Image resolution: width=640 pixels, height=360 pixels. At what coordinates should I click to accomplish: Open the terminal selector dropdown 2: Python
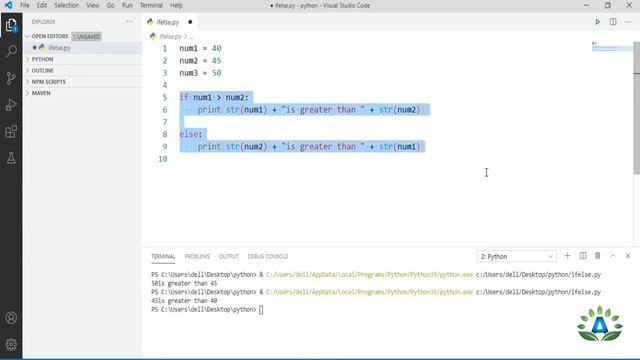click(x=516, y=256)
